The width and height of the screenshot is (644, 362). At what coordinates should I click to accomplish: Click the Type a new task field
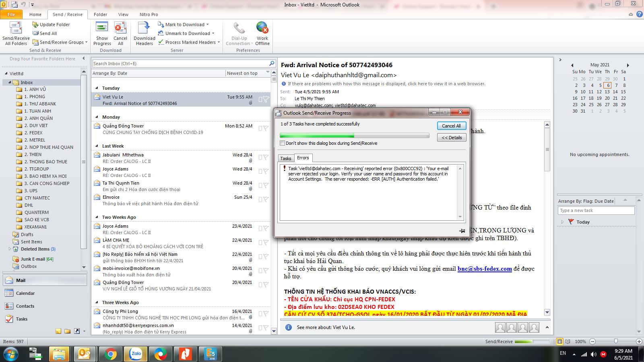pyautogui.click(x=596, y=210)
